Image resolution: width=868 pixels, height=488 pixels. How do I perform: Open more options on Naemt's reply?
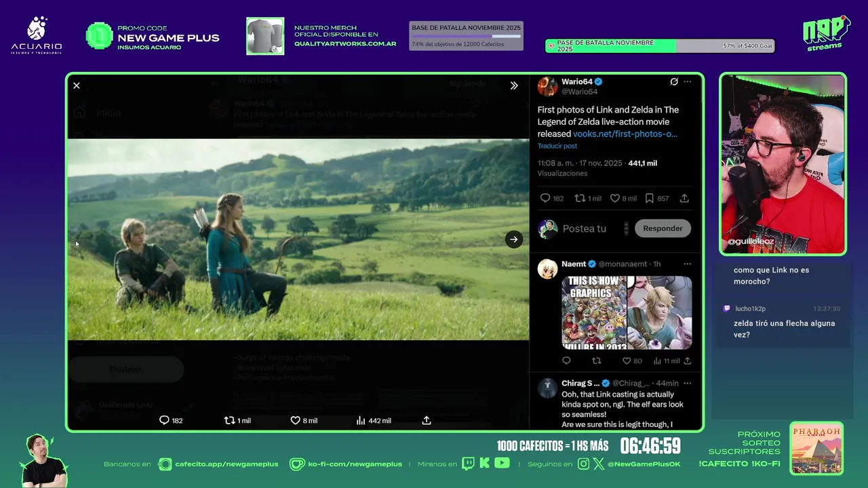pos(688,264)
